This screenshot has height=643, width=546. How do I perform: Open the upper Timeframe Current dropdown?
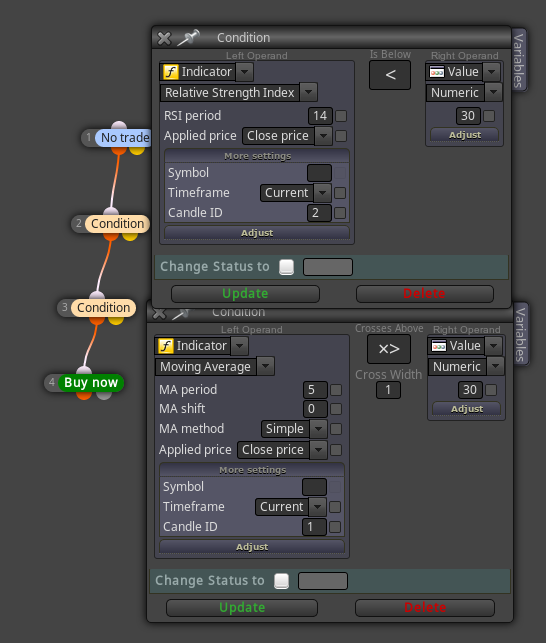pos(322,193)
